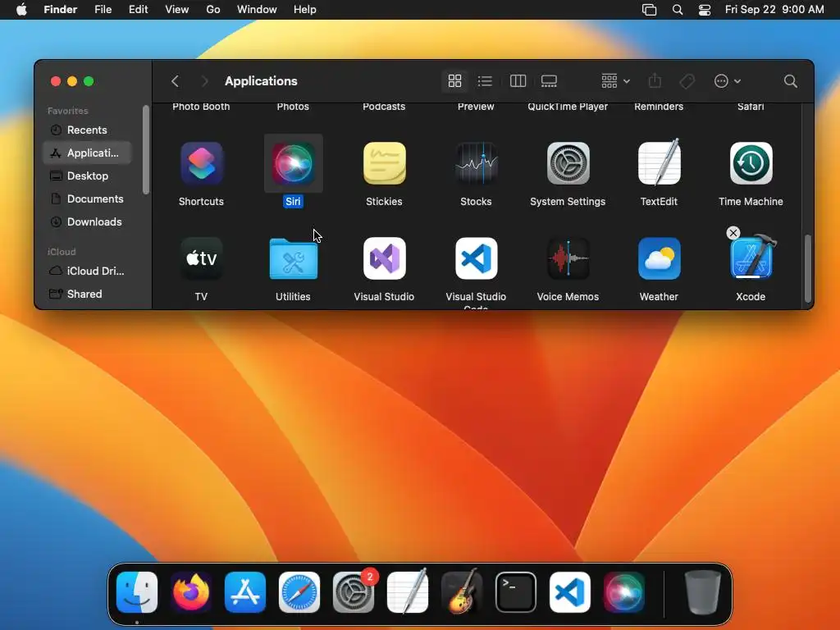Image resolution: width=840 pixels, height=630 pixels.
Task: Open the View menu
Action: coord(177,10)
